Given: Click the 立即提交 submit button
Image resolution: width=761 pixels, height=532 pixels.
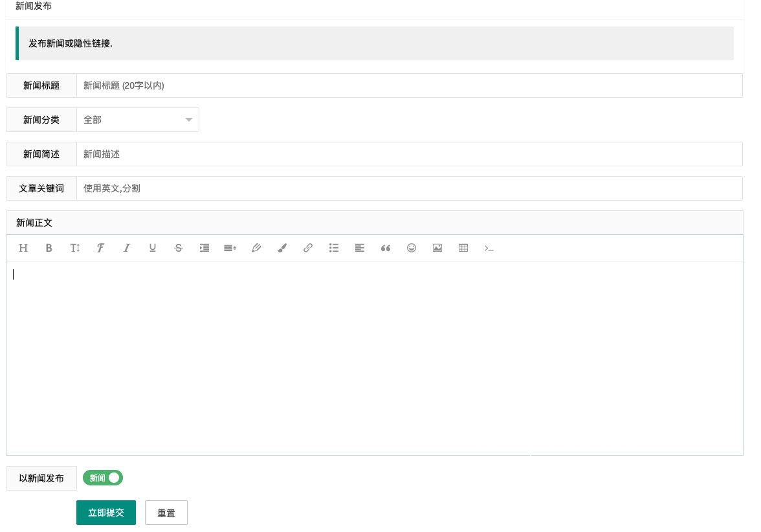Looking at the screenshot, I should click(x=106, y=513).
